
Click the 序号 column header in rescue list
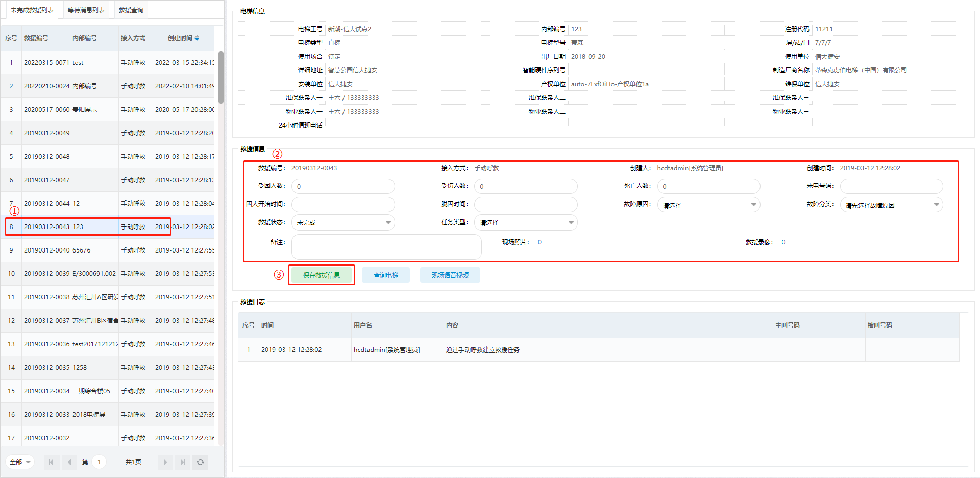pos(11,38)
